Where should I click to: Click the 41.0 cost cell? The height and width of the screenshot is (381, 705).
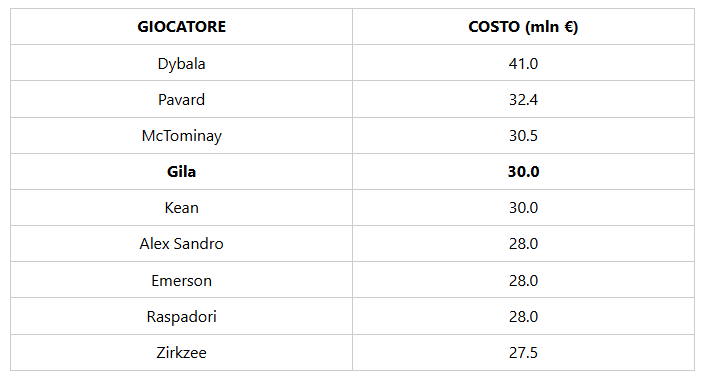[523, 63]
